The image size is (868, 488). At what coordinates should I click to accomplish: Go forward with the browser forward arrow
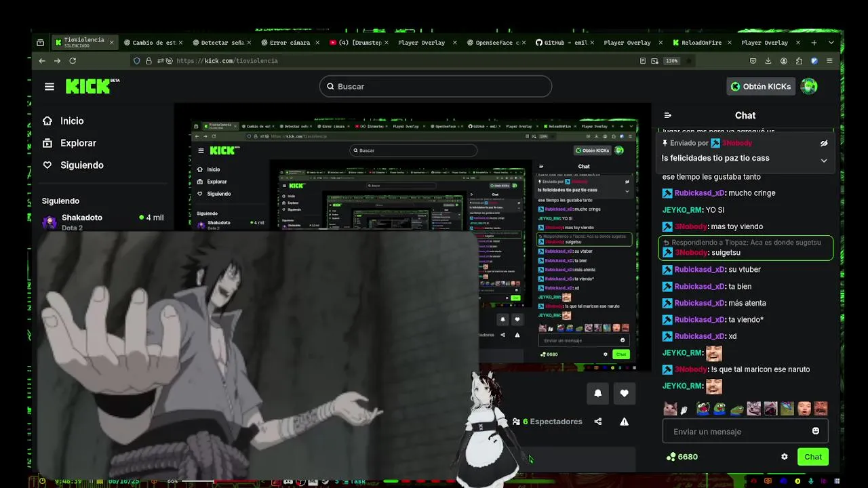(57, 61)
